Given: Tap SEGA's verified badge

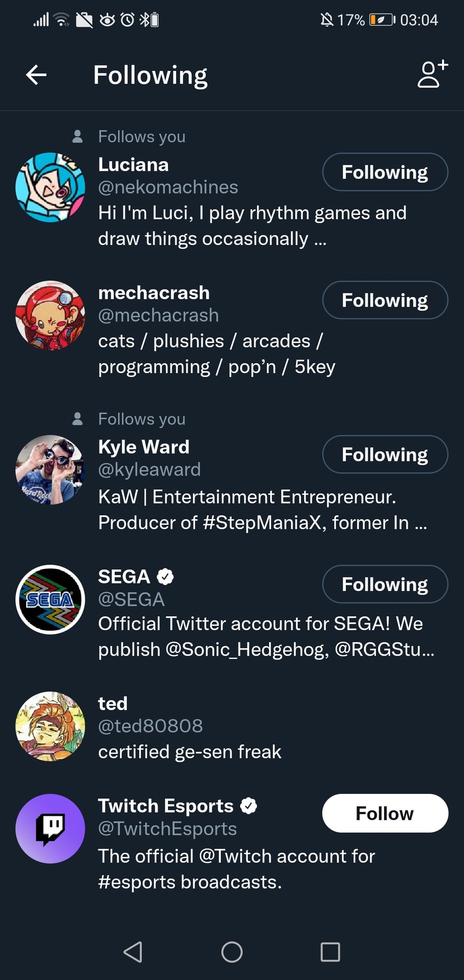Looking at the screenshot, I should point(166,577).
